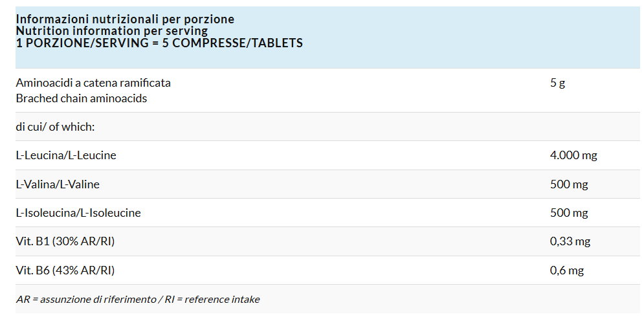Click the "di cui/ of which:" row label
The height and width of the screenshot is (319, 644).
pos(55,127)
